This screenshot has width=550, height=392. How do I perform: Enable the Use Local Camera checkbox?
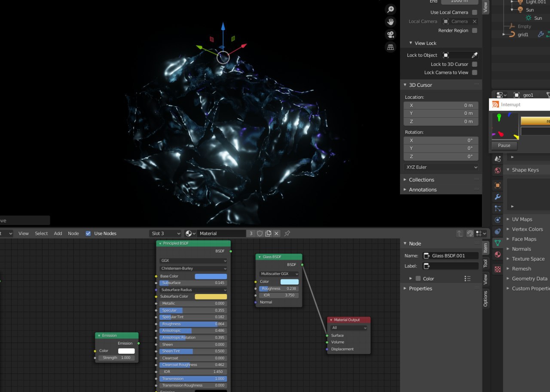[474, 12]
